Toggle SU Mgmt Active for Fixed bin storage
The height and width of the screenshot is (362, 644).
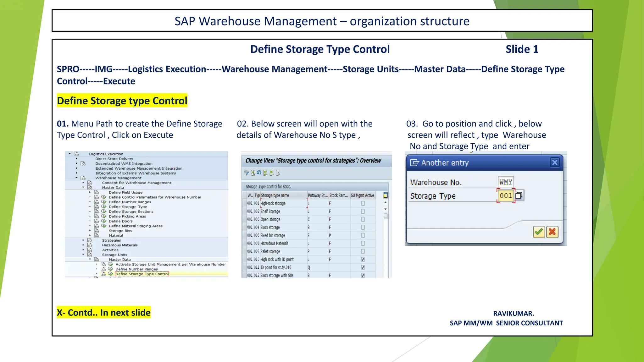(363, 235)
